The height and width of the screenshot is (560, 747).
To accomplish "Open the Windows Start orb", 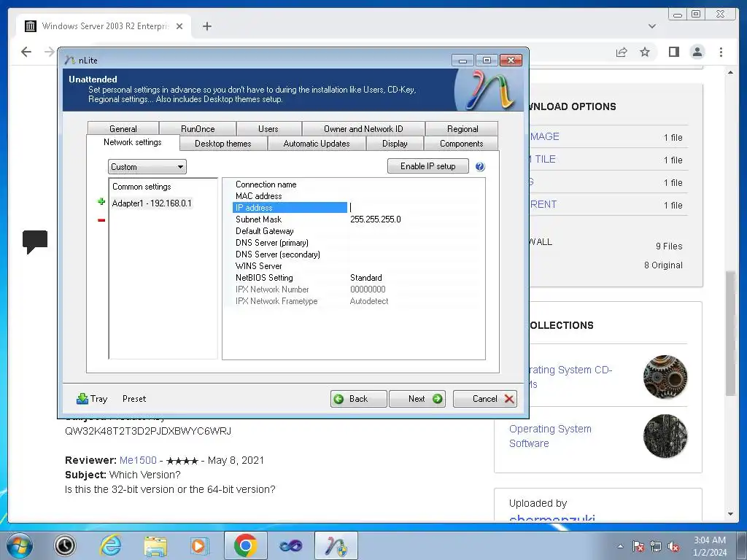I will pyautogui.click(x=19, y=545).
